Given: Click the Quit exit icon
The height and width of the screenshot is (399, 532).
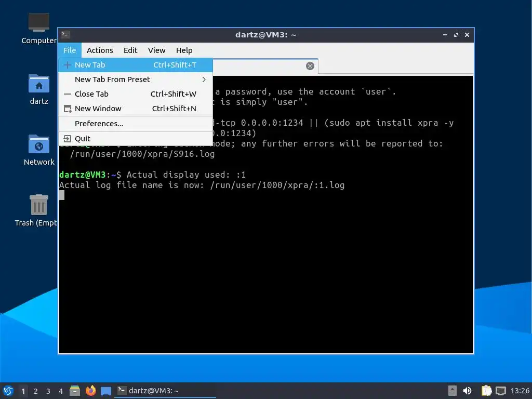Looking at the screenshot, I should point(67,138).
